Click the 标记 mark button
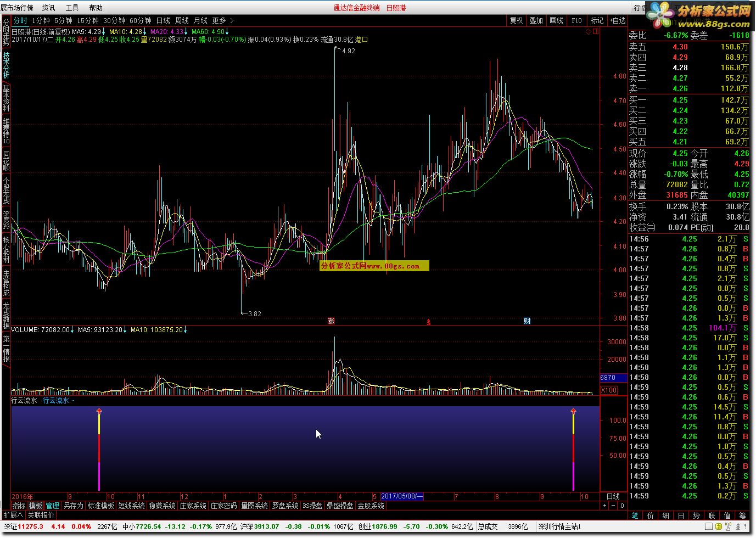 coord(597,20)
